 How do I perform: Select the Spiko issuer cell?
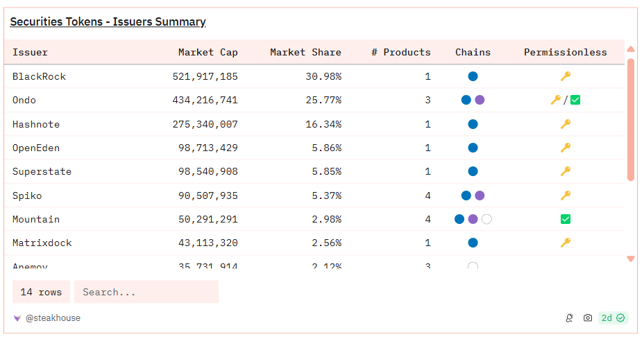click(x=27, y=195)
